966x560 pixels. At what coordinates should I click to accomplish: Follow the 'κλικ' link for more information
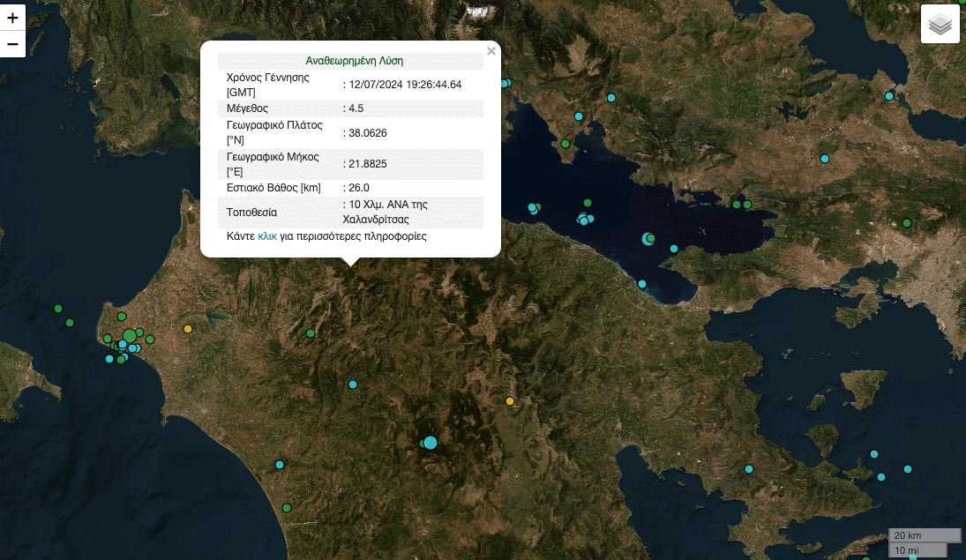coord(267,236)
